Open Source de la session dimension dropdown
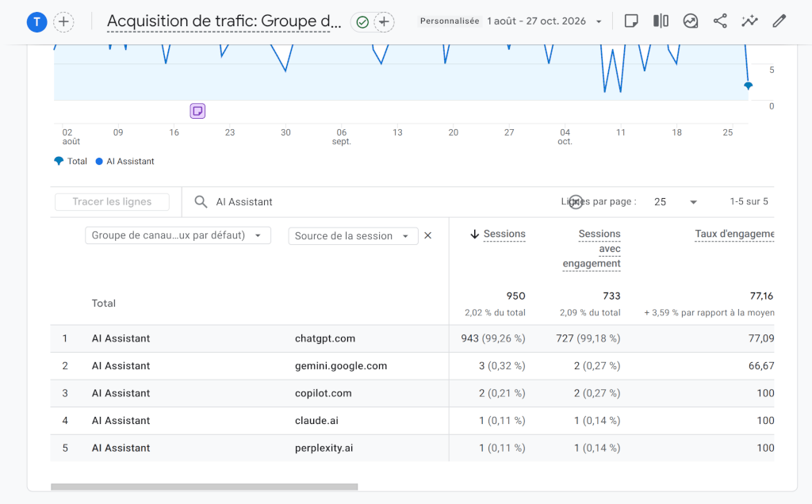The image size is (812, 504). [x=353, y=236]
